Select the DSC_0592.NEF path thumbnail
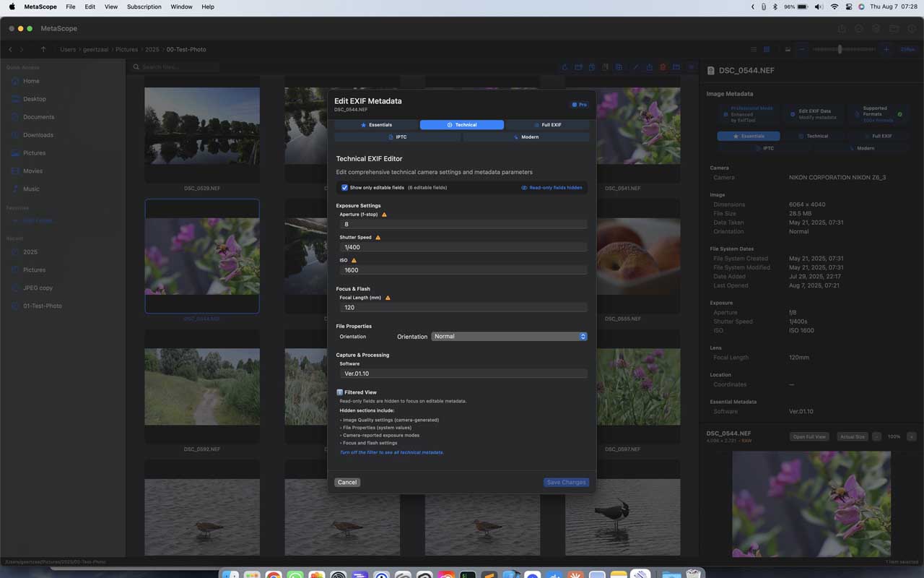Screen dimensions: 924x578 click(202, 387)
